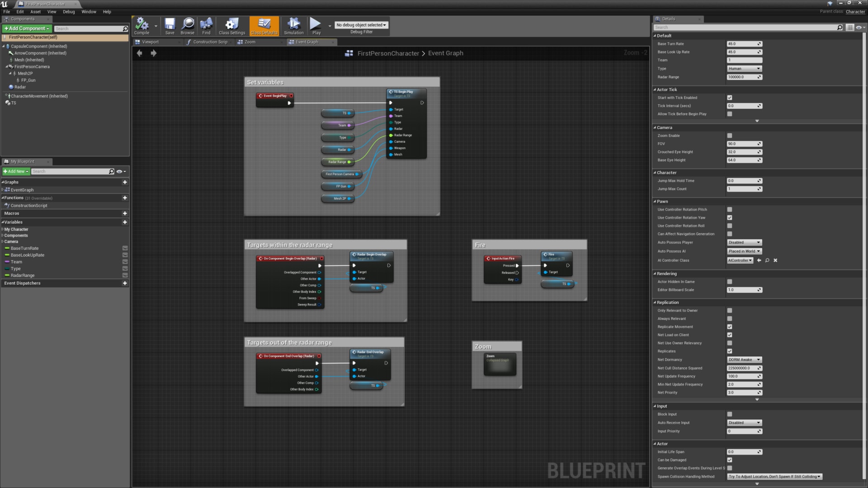
Task: Switch to the Viewport tab
Action: point(150,42)
